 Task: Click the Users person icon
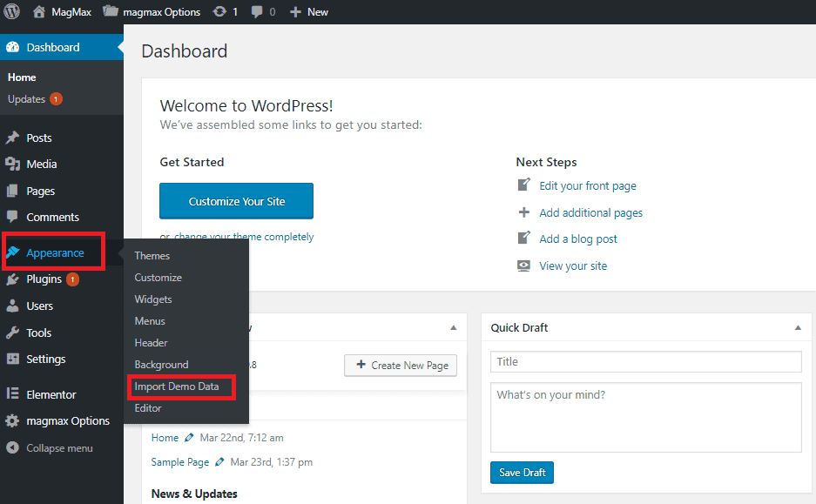[x=12, y=306]
